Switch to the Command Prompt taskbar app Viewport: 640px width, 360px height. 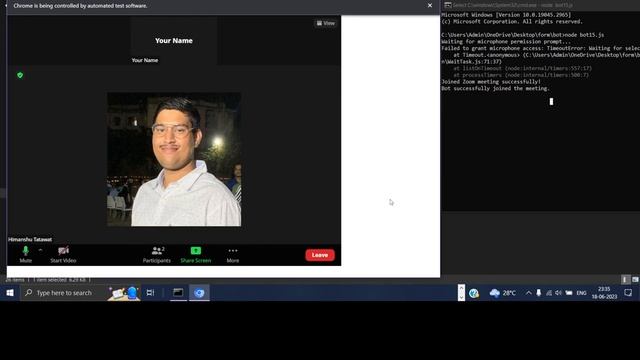(178, 293)
